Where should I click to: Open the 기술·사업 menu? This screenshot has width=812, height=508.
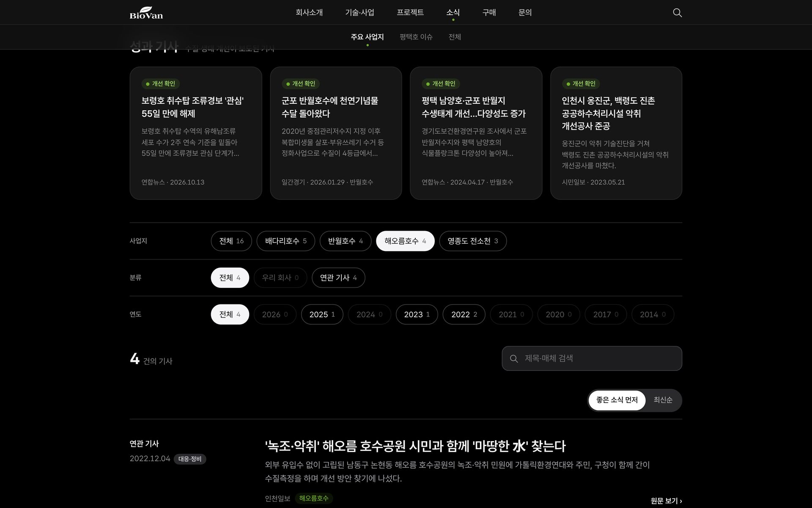tap(359, 12)
